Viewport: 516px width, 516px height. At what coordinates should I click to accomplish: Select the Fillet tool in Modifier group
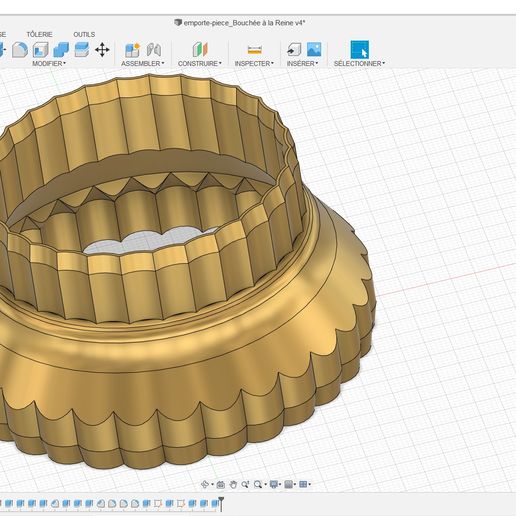pyautogui.click(x=20, y=50)
